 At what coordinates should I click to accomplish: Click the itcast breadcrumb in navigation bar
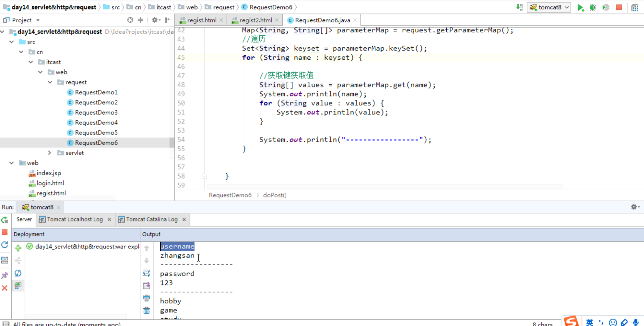163,7
